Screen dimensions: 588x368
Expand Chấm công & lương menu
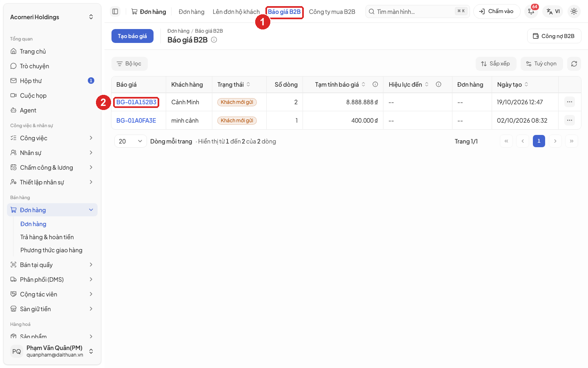click(x=52, y=168)
